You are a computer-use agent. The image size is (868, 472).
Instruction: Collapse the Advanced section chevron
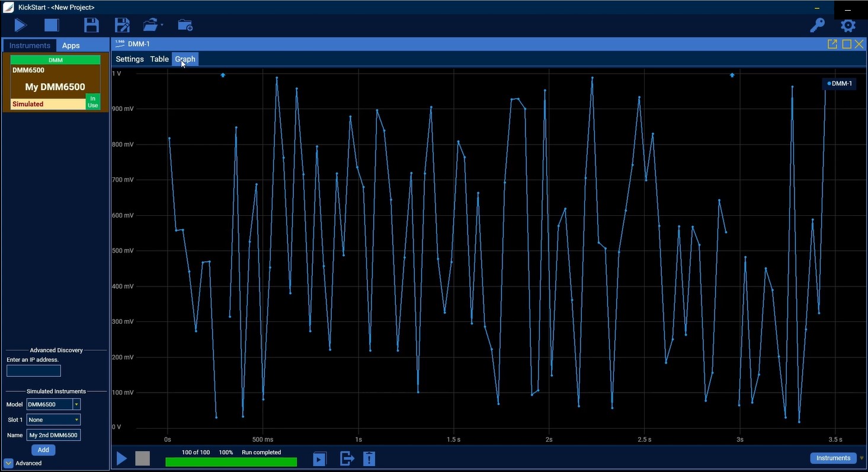pos(8,463)
